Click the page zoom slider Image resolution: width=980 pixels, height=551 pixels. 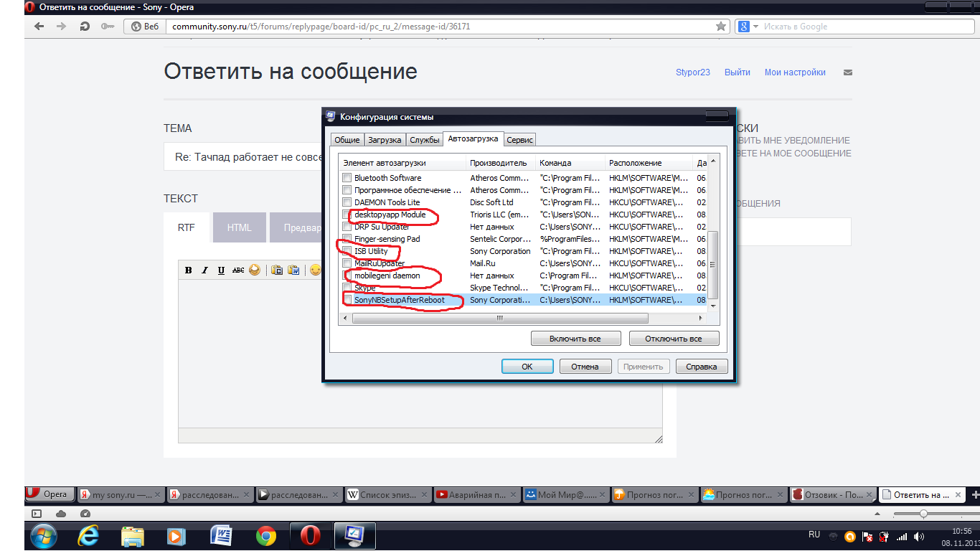(923, 514)
